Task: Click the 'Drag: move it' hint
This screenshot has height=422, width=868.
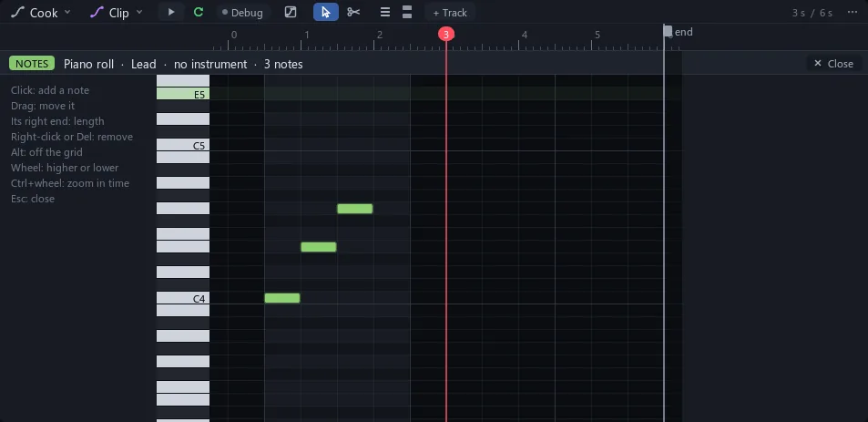Action: tap(43, 106)
